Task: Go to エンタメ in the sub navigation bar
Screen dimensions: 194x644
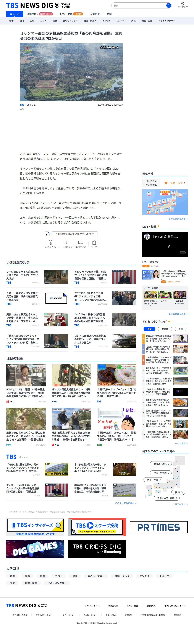Action: pyautogui.click(x=107, y=21)
